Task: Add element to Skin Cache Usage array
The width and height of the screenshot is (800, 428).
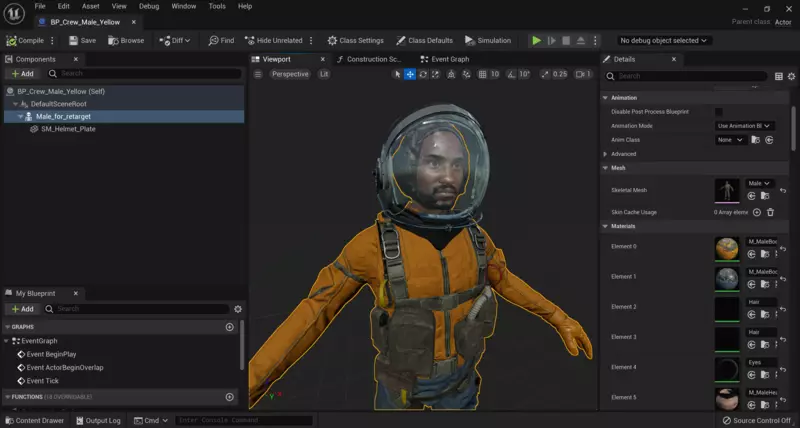Action: coord(756,212)
